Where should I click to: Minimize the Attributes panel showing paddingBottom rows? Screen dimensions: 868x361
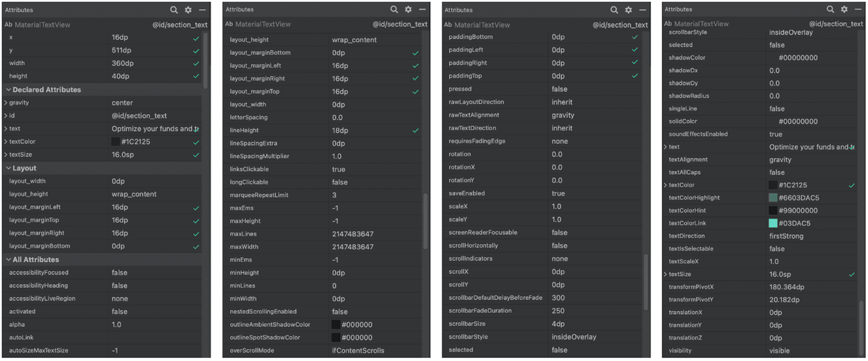point(642,10)
